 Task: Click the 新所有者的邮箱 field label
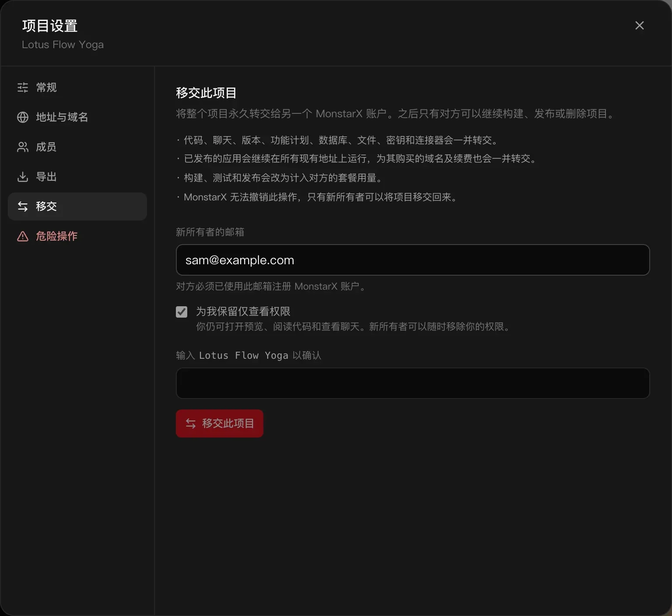(x=210, y=232)
